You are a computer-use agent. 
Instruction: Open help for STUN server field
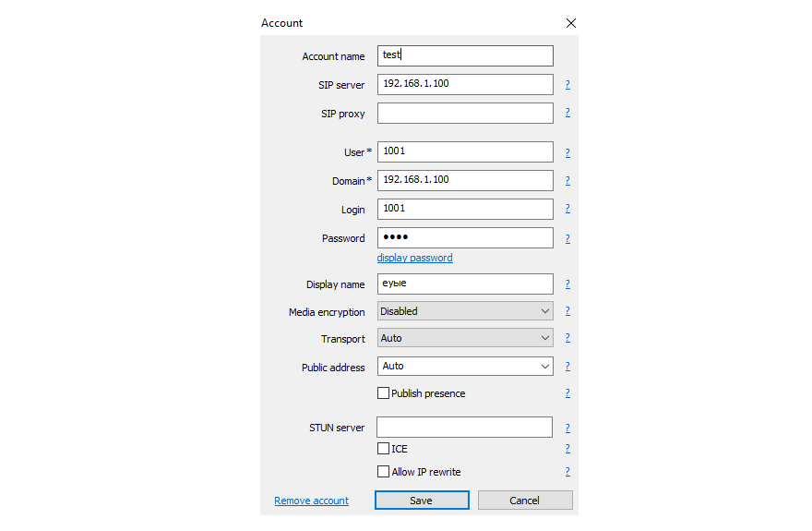(x=567, y=428)
